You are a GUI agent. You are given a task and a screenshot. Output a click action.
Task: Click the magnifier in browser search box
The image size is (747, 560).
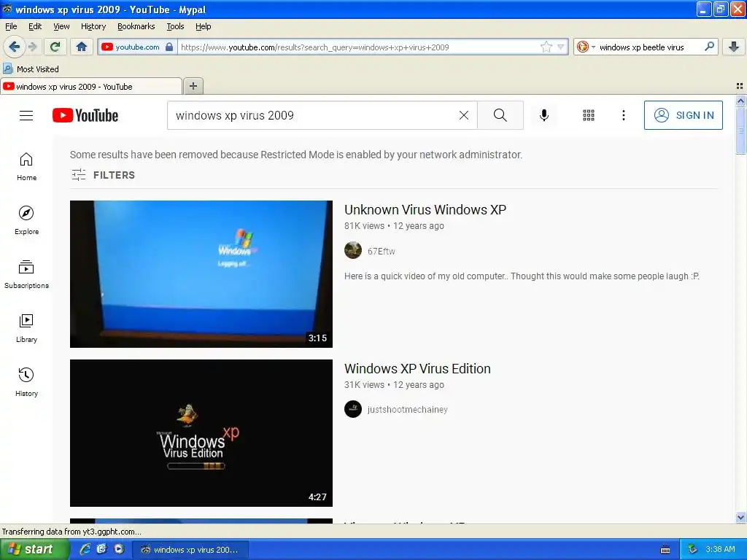709,46
